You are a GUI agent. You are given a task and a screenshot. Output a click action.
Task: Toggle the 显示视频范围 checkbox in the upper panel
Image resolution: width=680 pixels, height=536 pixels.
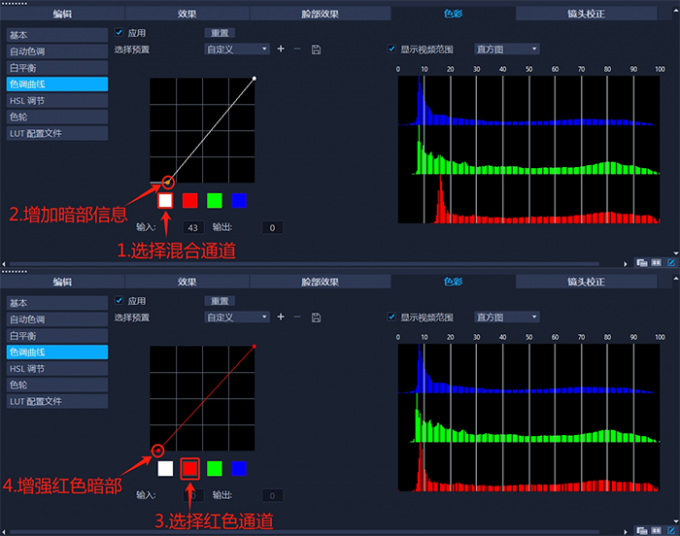[x=392, y=49]
